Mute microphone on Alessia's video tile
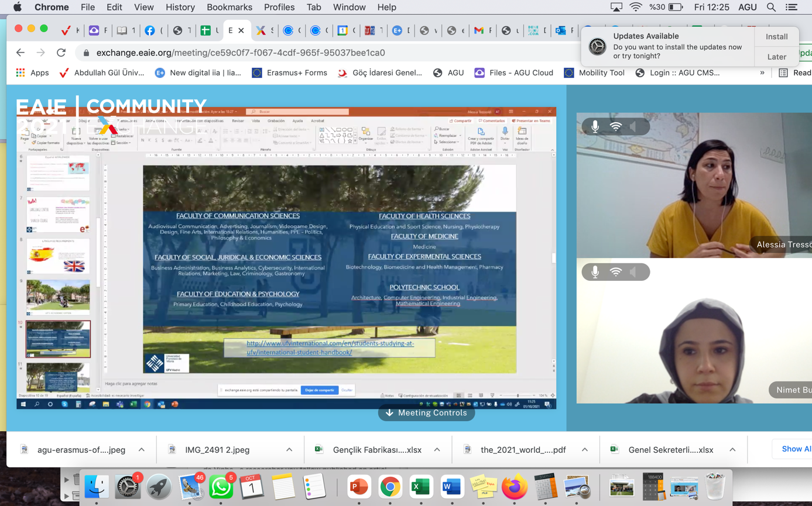Viewport: 812px width, 506px height. tap(595, 126)
